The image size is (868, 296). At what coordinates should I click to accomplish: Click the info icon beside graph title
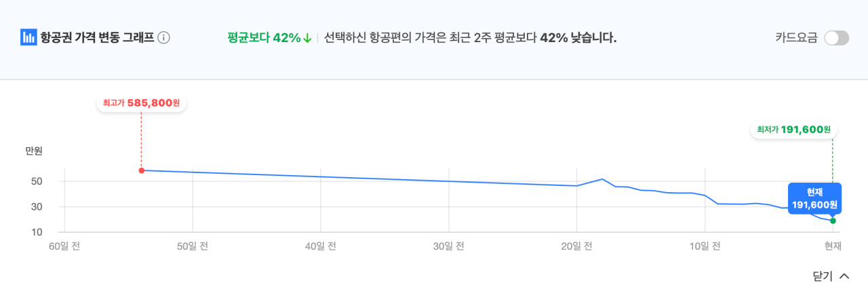(163, 37)
